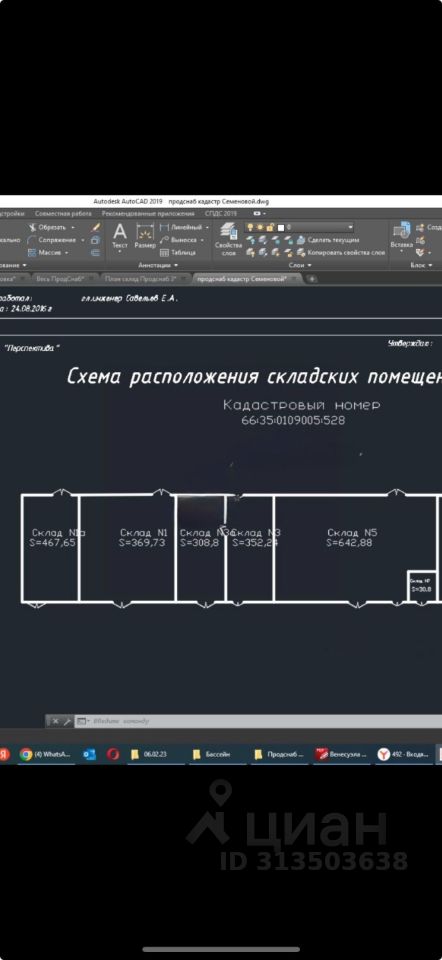This screenshot has width=442, height=960.
Task: Click the command line input field
Action: [x=257, y=721]
